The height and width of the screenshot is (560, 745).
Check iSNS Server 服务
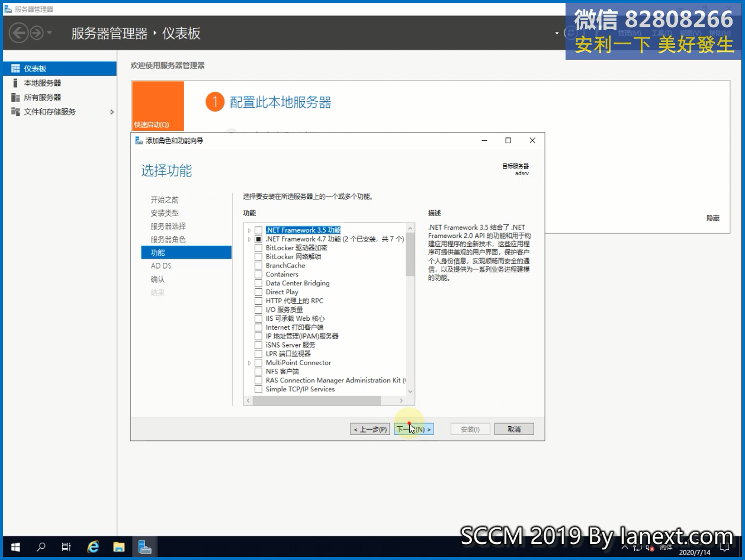[x=258, y=345]
